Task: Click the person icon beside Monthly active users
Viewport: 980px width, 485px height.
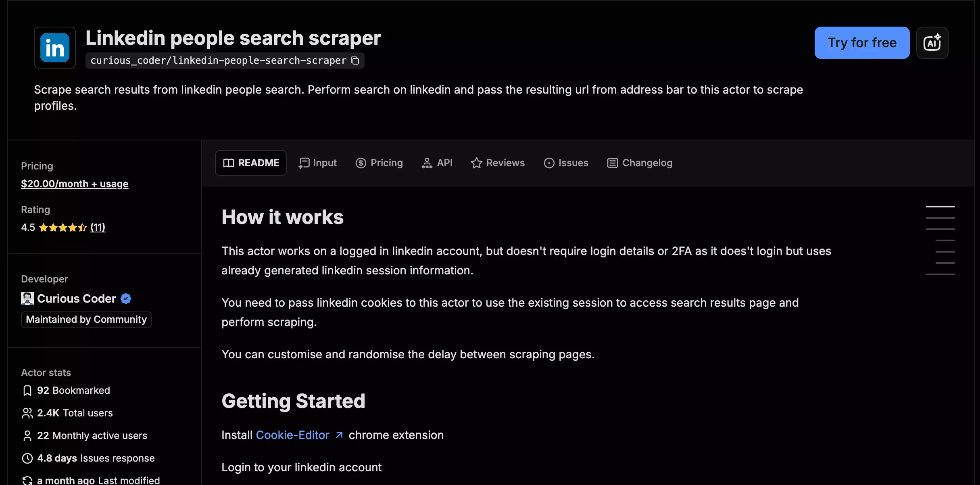Action: pyautogui.click(x=27, y=436)
